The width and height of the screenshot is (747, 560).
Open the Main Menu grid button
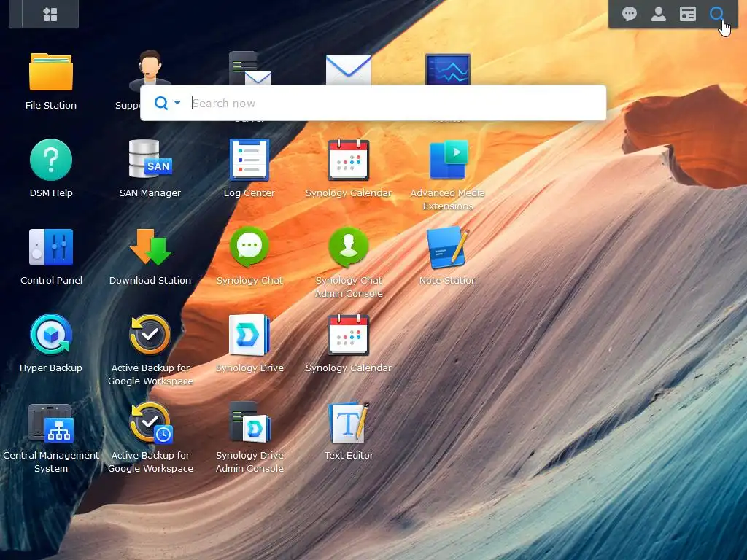click(50, 15)
